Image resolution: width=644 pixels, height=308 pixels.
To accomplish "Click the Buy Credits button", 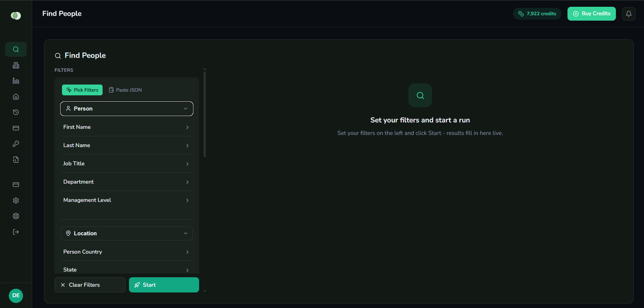I will pos(592,14).
